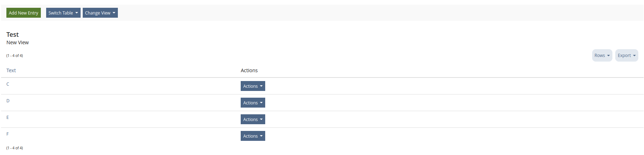Click the Add New Entry button
The image size is (644, 155).
23,13
